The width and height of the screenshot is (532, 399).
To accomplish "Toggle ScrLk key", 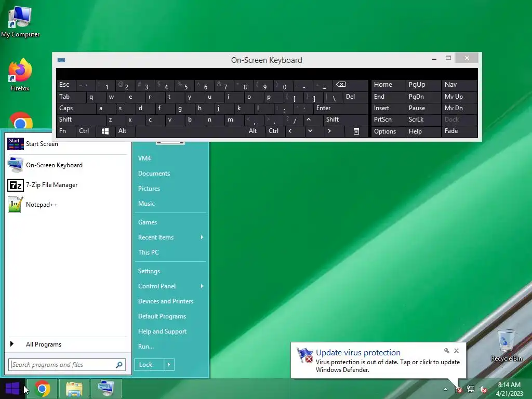I will click(423, 119).
